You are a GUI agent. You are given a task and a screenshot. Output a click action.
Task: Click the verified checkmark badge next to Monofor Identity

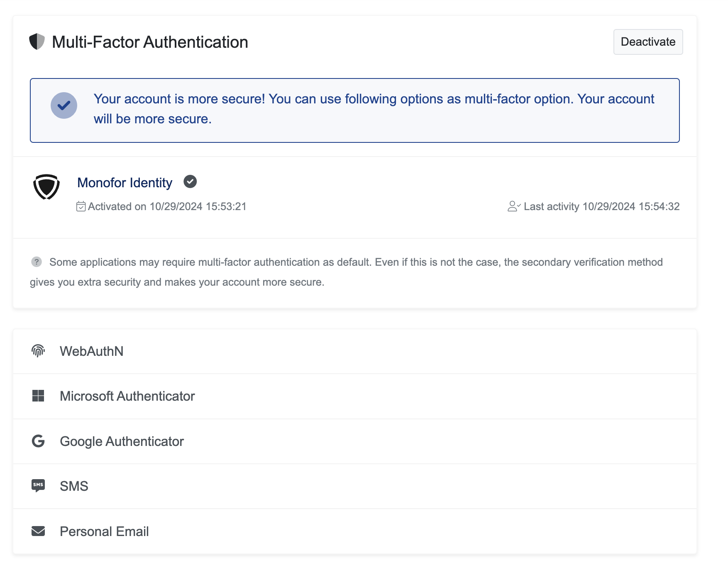pos(190,182)
